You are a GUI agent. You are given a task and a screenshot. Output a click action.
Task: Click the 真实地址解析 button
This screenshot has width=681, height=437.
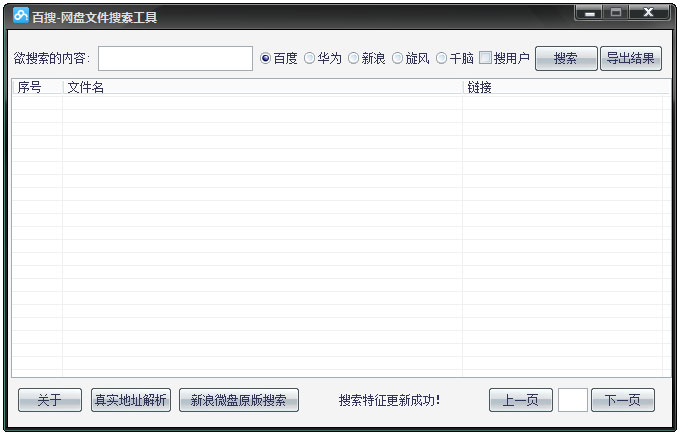tap(131, 400)
